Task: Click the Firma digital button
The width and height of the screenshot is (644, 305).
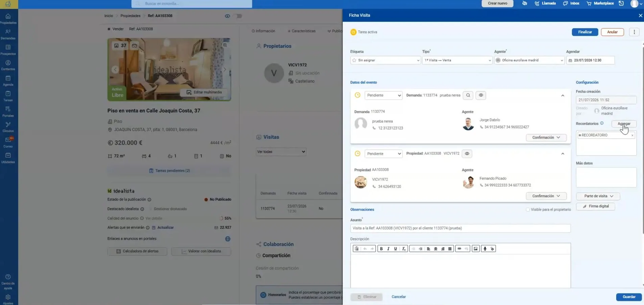Action: tap(595, 206)
